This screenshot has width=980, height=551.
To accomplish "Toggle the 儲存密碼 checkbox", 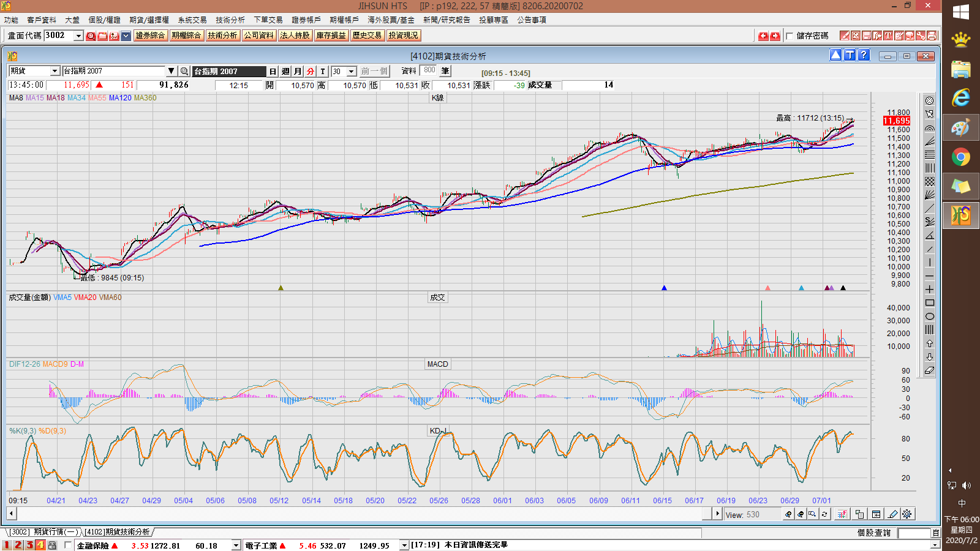I will pyautogui.click(x=790, y=36).
